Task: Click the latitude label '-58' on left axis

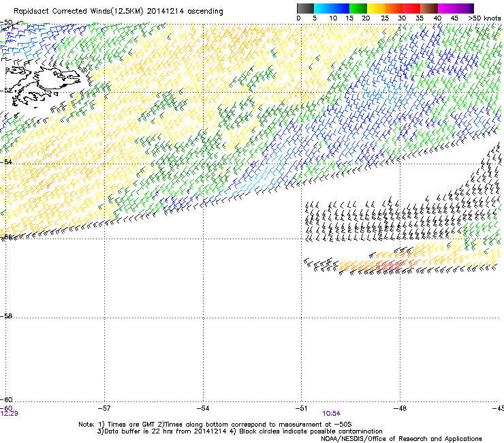Action: [6, 316]
